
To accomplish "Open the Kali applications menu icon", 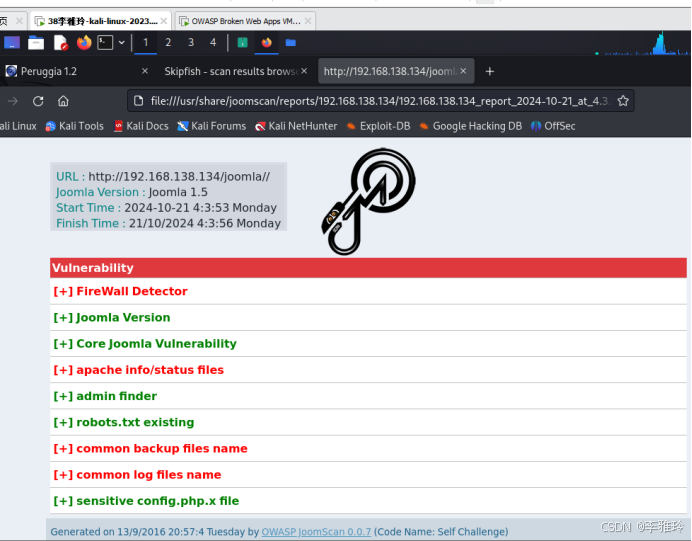I will tap(12, 43).
